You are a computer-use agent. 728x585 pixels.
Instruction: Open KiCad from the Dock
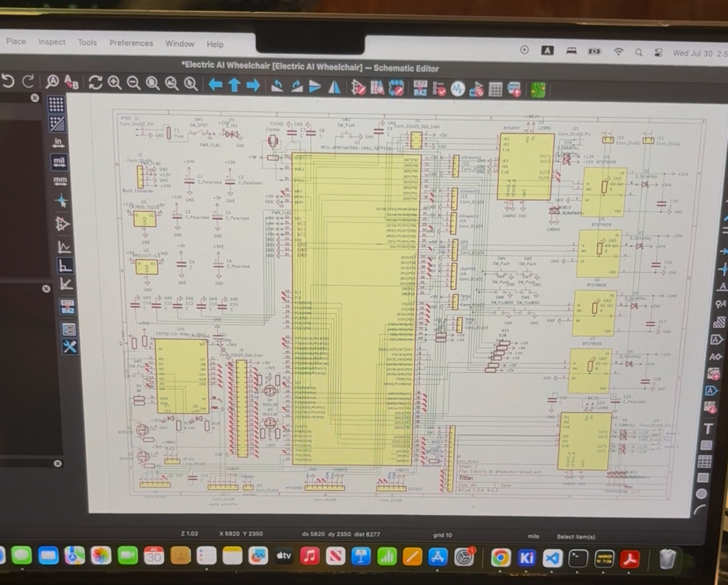point(527,558)
